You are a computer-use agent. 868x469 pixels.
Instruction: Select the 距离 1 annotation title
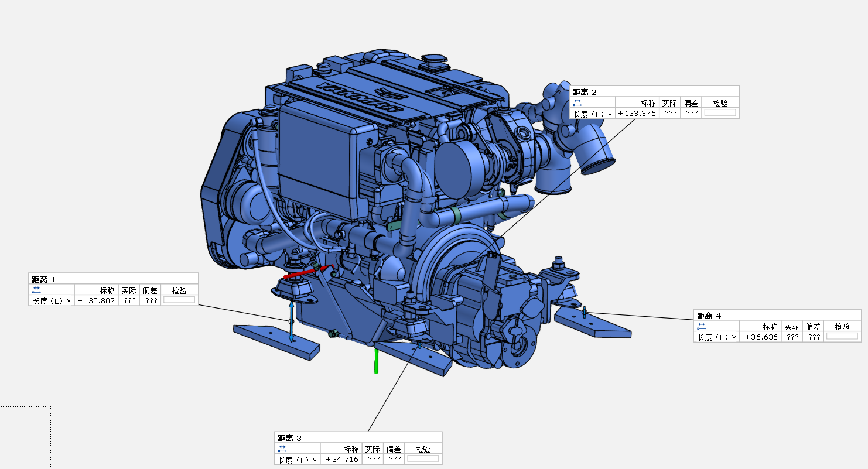(43, 279)
